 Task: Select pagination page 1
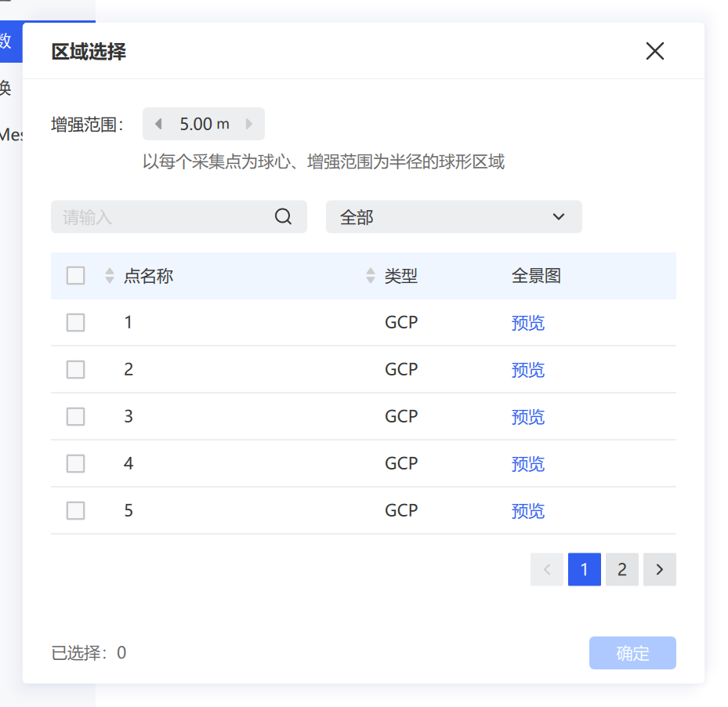(585, 570)
